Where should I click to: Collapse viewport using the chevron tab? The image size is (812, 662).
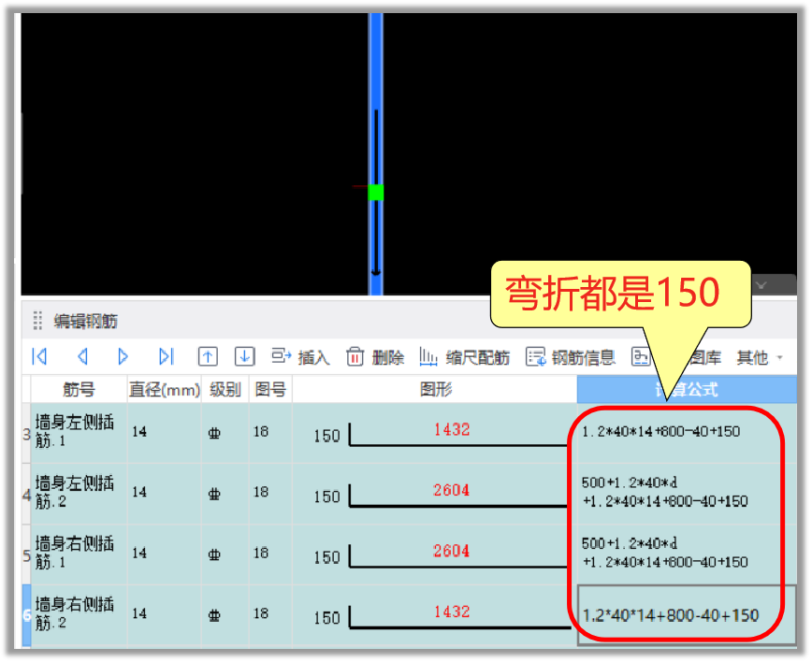pyautogui.click(x=761, y=285)
